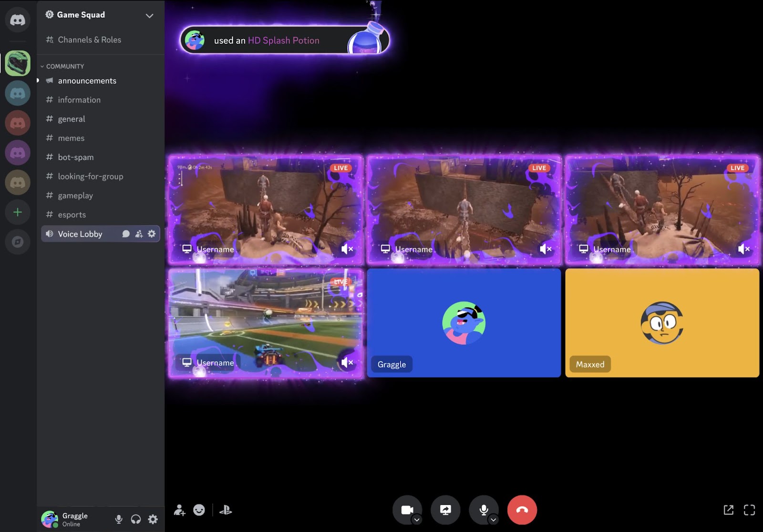Open User Settings gear

153,519
